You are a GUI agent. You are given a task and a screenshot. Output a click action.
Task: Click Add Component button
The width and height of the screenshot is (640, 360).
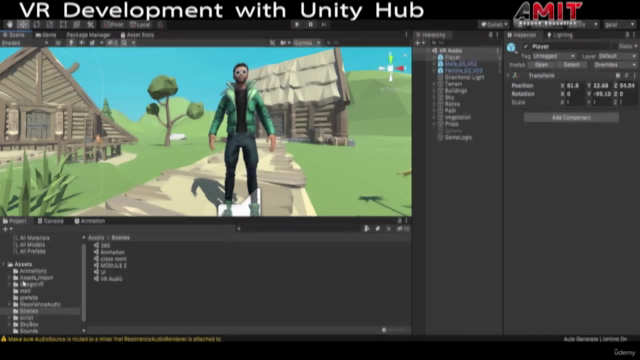571,118
